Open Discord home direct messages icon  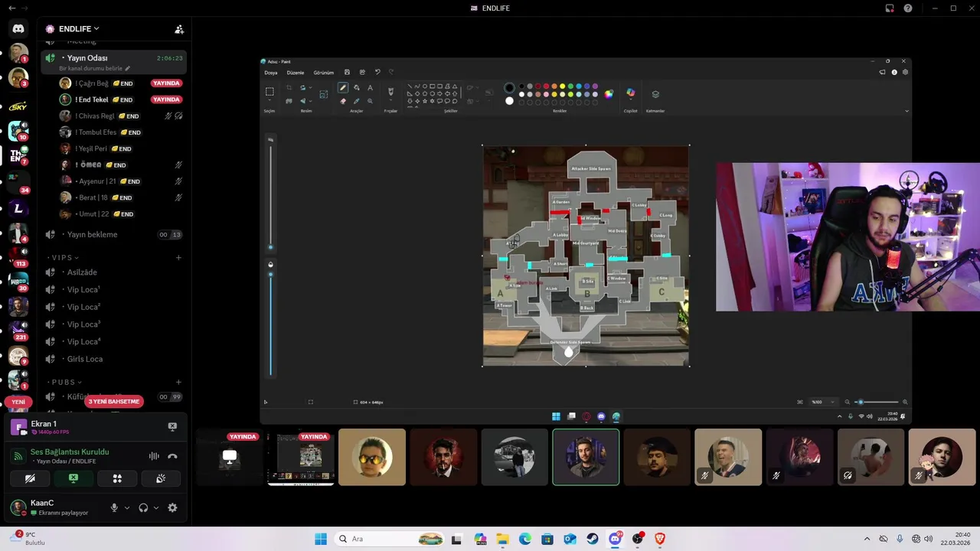pos(18,29)
